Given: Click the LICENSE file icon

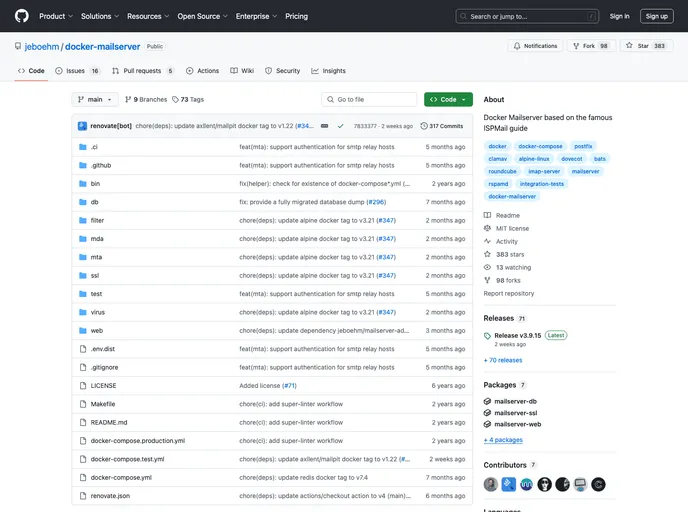Looking at the screenshot, I should [x=82, y=386].
